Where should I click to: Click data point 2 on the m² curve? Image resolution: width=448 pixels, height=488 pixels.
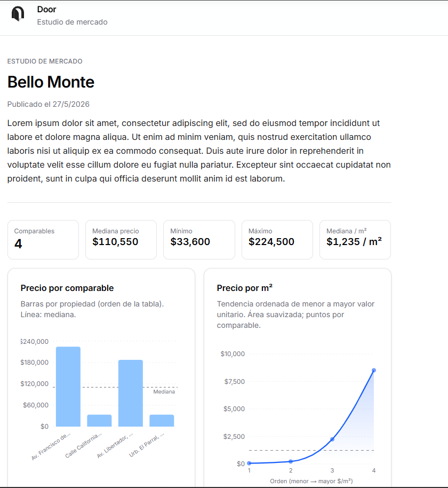291,461
